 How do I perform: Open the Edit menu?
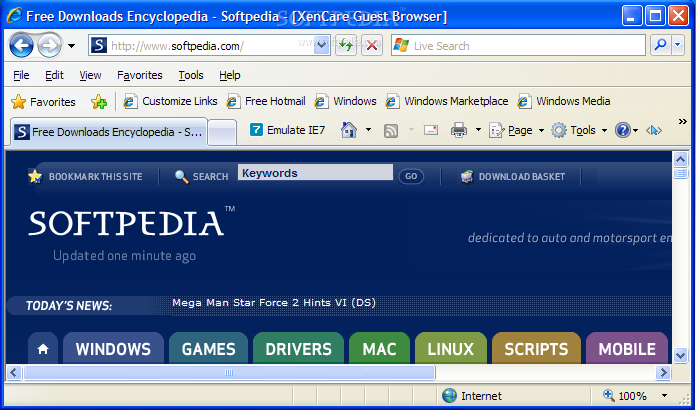coord(54,75)
